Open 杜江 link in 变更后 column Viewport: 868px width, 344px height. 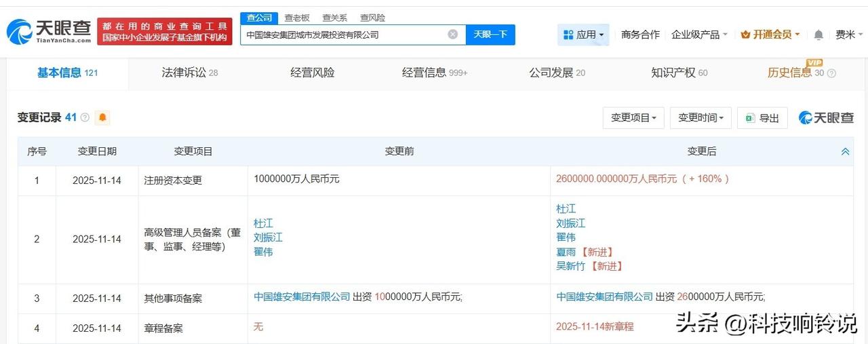point(566,209)
